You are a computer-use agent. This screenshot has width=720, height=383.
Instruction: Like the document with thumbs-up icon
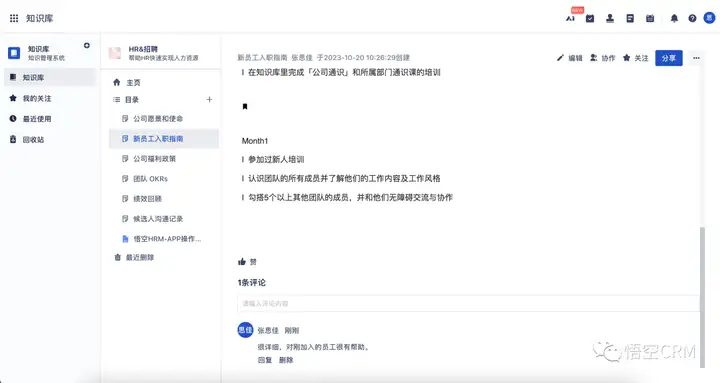coord(242,262)
